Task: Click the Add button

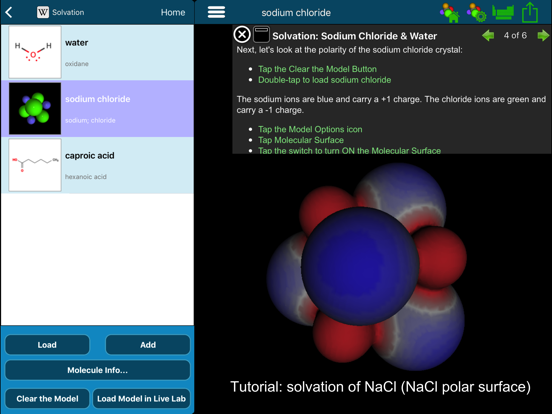Action: coord(148,345)
